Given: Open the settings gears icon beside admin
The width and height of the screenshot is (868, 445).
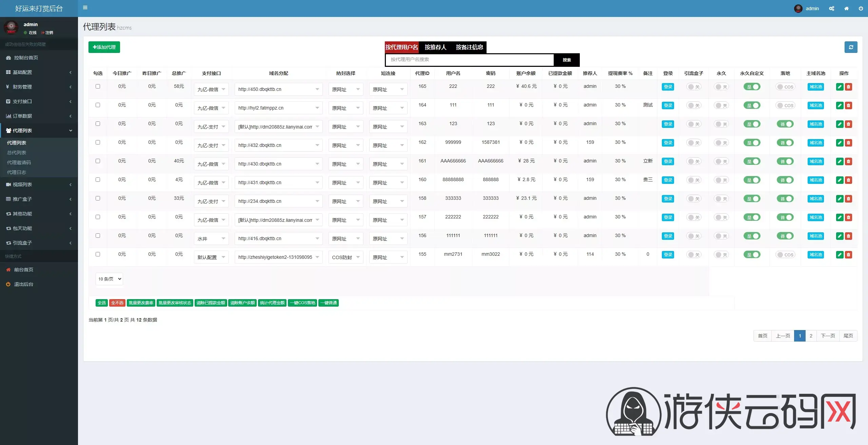Looking at the screenshot, I should pyautogui.click(x=831, y=8).
